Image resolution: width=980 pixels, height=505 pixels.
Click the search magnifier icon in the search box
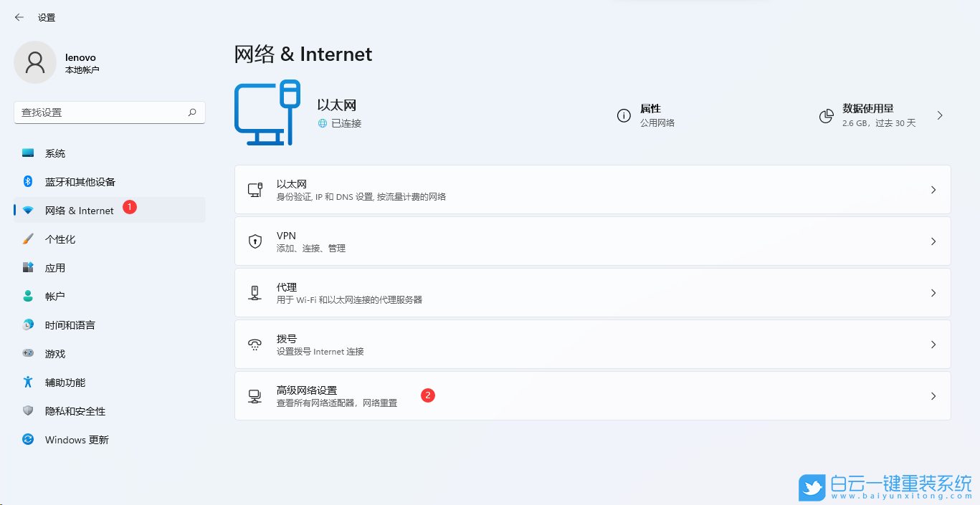tap(192, 112)
